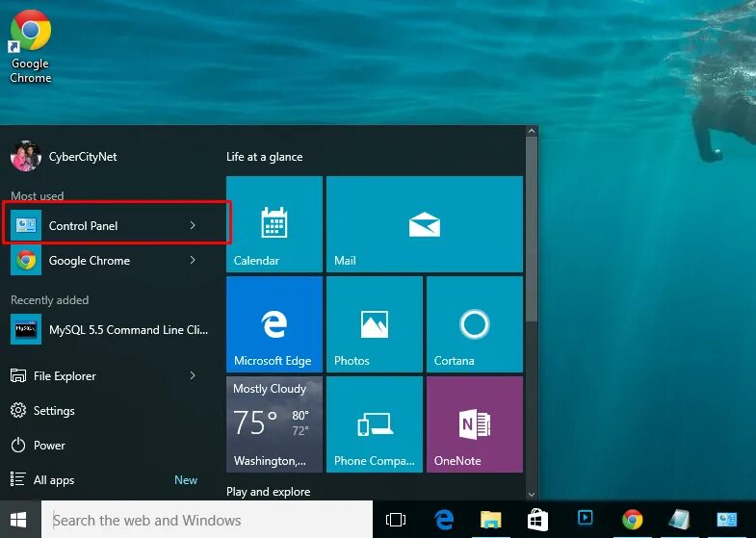The width and height of the screenshot is (756, 538).
Task: Expand Google Chrome jump list arrow
Action: pos(193,260)
